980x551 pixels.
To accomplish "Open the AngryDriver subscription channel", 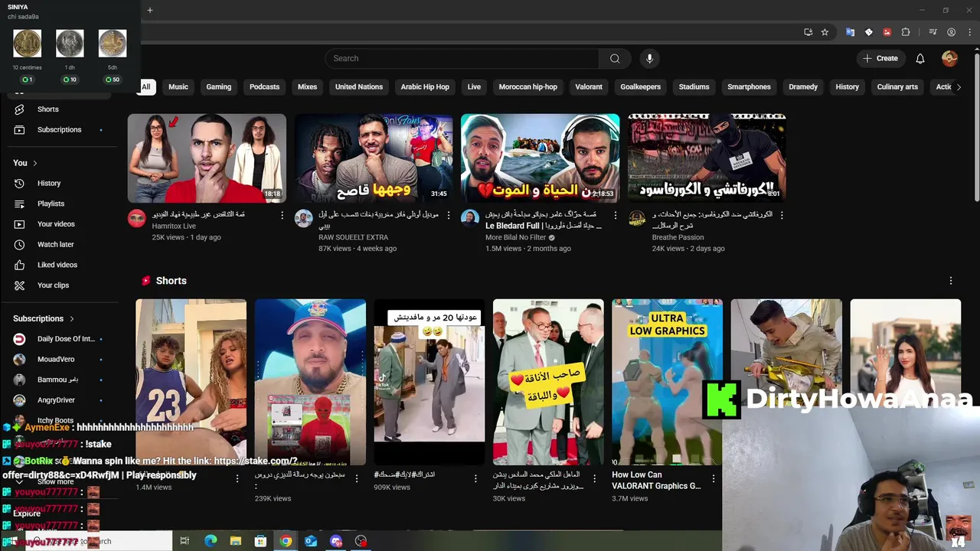I will click(57, 400).
